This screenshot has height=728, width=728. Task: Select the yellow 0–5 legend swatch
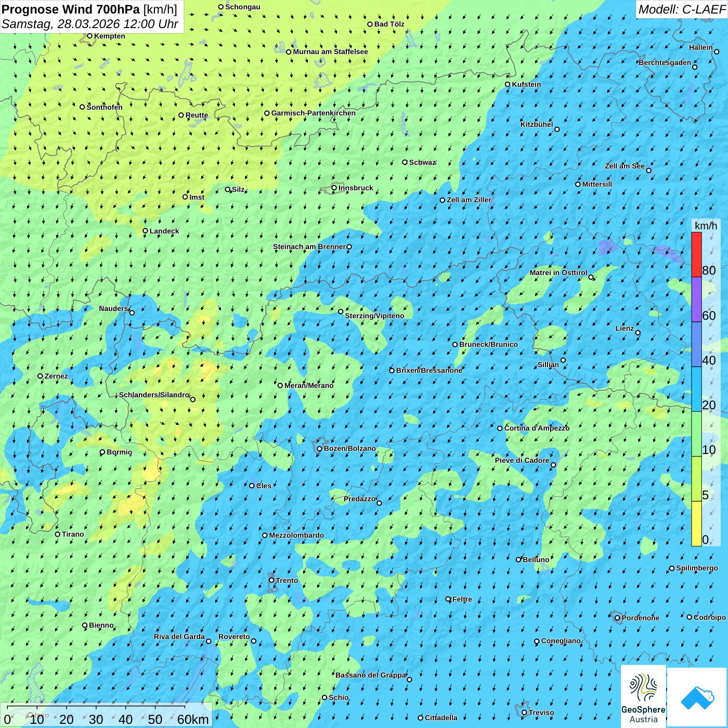[x=696, y=524]
